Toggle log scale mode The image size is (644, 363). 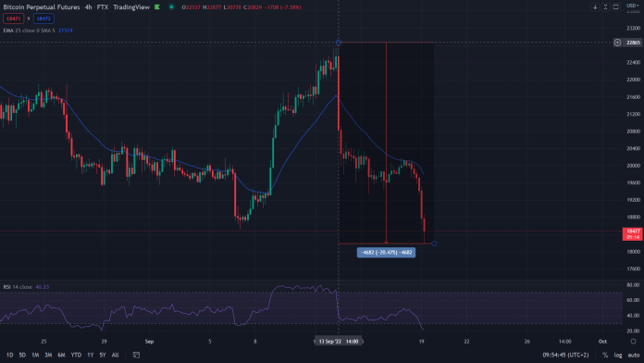coord(618,355)
